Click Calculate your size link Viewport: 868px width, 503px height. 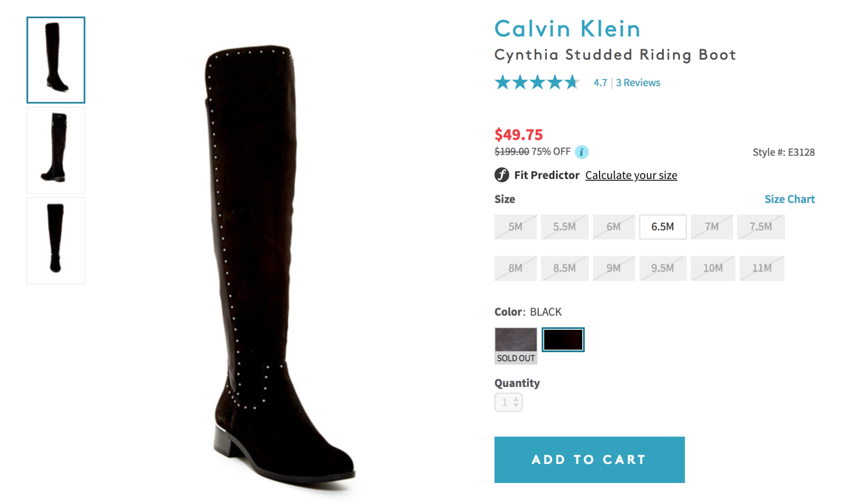(631, 175)
